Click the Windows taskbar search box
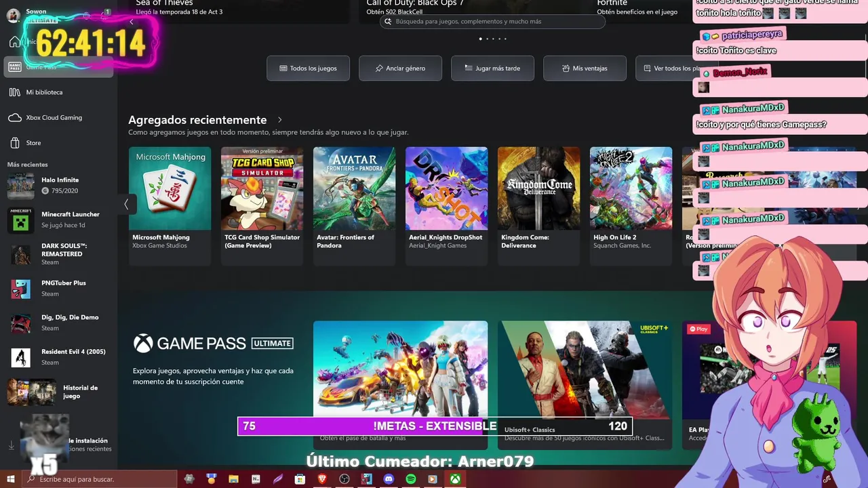 coord(99,479)
